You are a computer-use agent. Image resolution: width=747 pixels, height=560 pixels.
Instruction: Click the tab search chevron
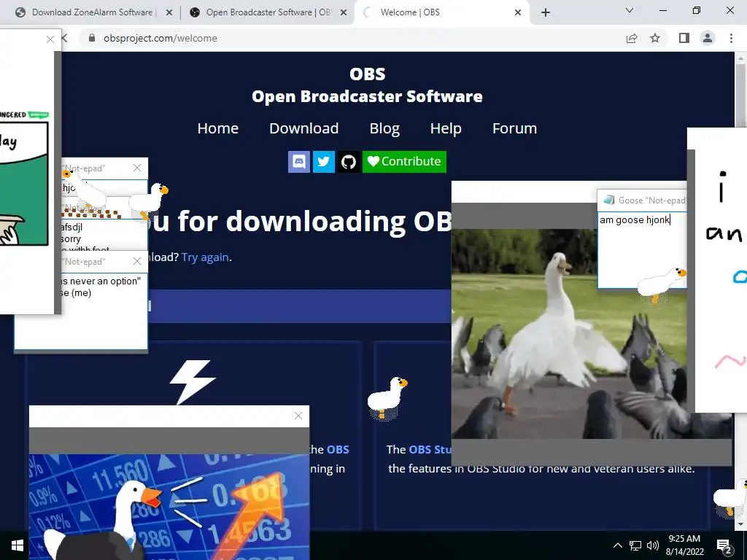click(x=630, y=10)
